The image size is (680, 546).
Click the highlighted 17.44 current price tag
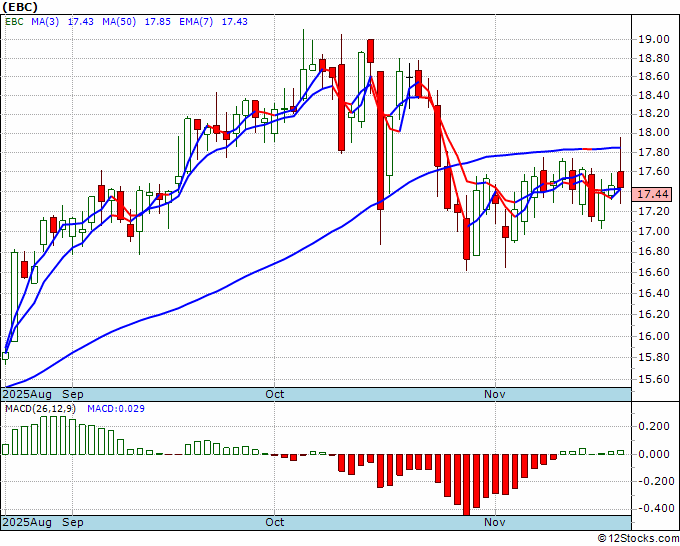652,194
